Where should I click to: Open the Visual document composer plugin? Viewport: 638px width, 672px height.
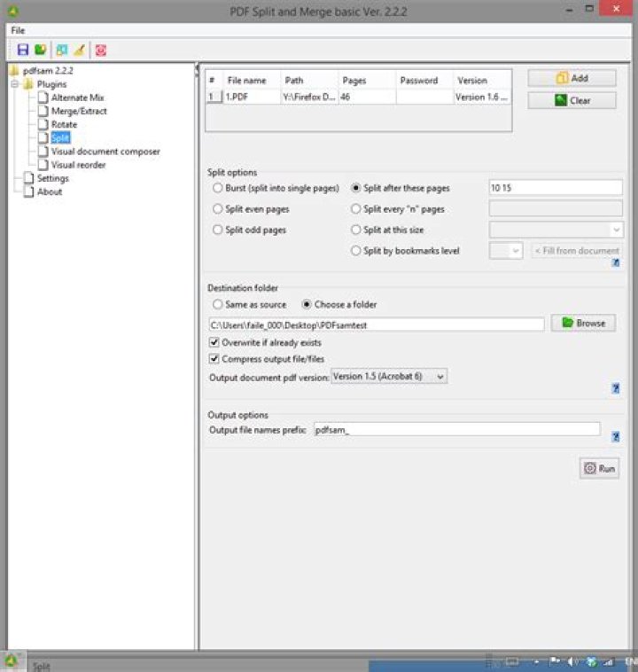click(x=105, y=152)
